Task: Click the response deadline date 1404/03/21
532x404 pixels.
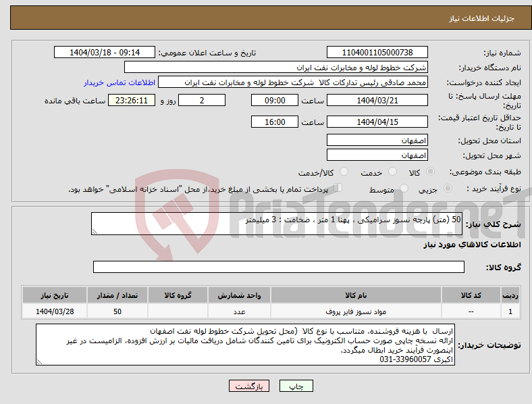Action: [x=377, y=100]
